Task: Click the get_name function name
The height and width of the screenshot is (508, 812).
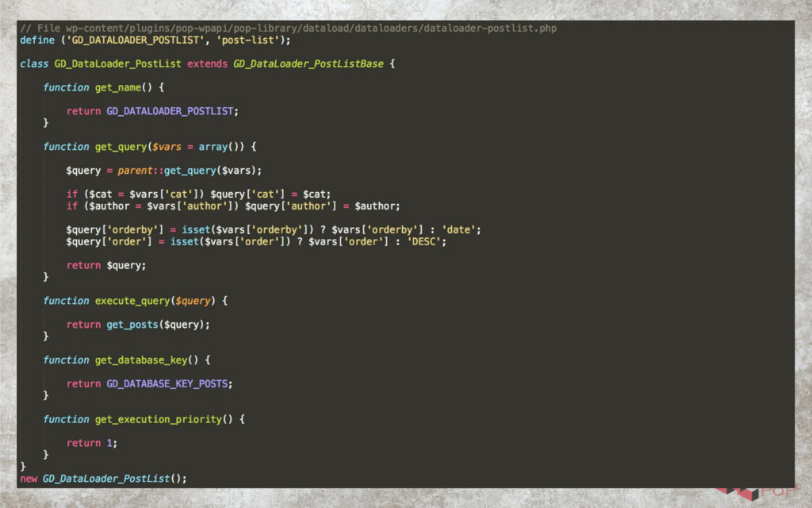Action: point(118,87)
